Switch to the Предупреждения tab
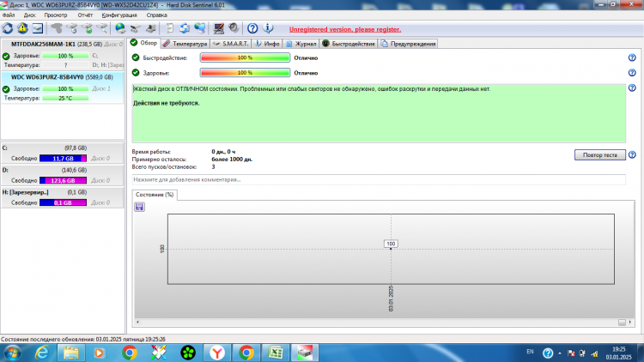644x362 pixels. 408,44
